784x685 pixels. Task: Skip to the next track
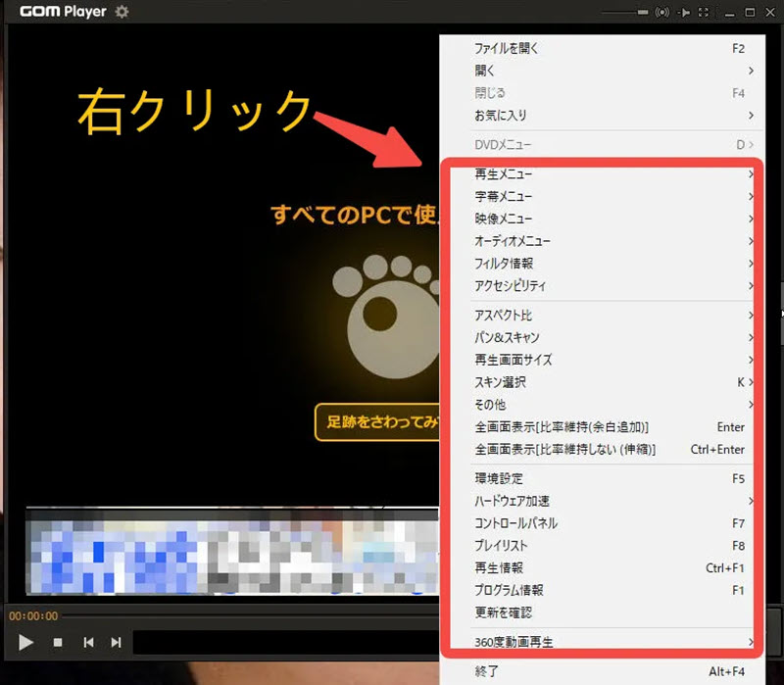(x=117, y=643)
